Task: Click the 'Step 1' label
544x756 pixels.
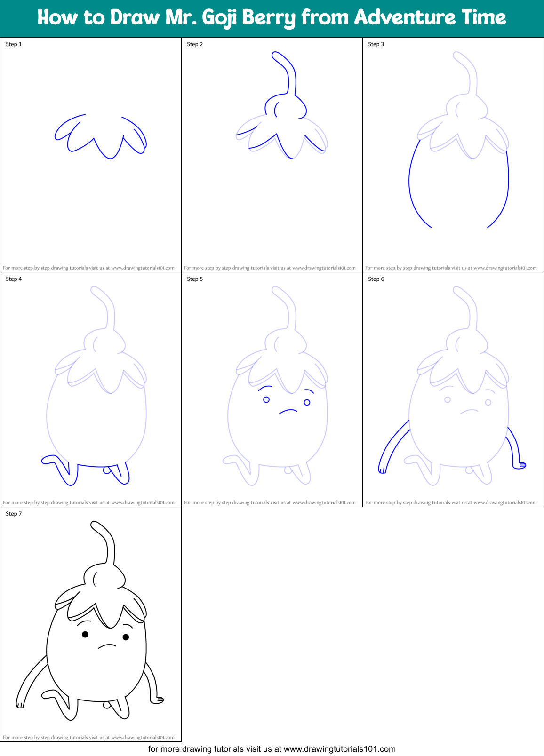Action: (x=14, y=44)
